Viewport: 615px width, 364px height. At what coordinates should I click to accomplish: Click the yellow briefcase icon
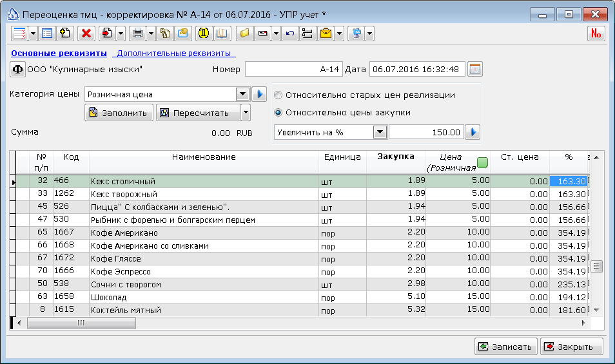pos(326,34)
